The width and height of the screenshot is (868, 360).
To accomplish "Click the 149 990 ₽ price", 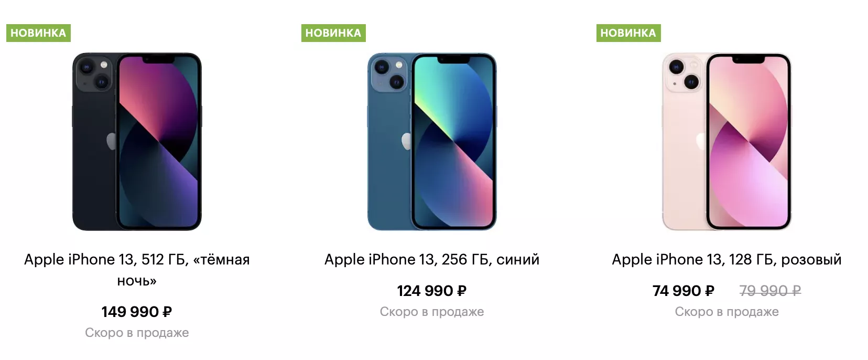I will 137,312.
